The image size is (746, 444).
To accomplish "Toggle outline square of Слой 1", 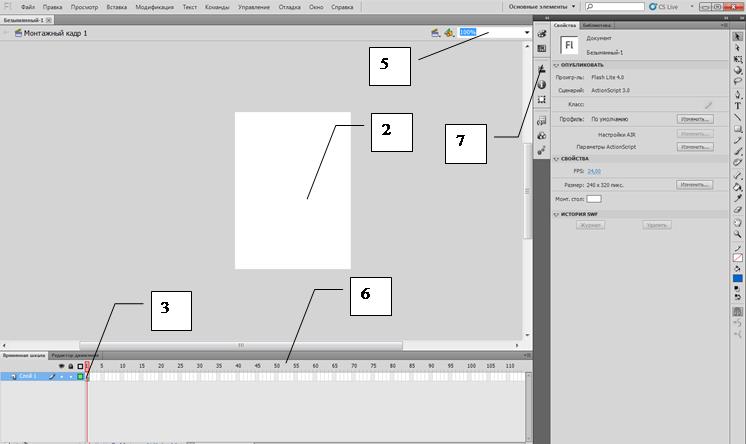I will click(x=80, y=376).
